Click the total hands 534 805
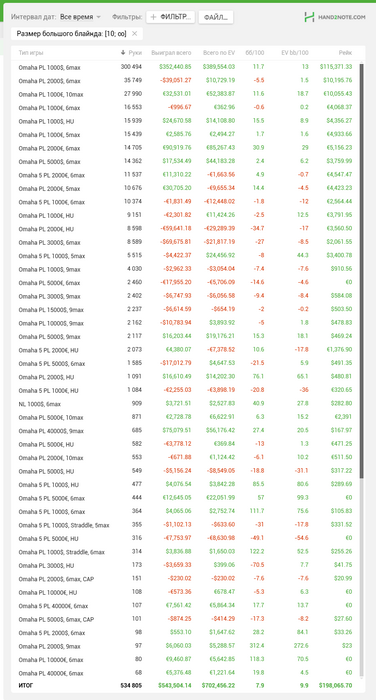Viewport: 376px width, 700px height. (x=131, y=685)
